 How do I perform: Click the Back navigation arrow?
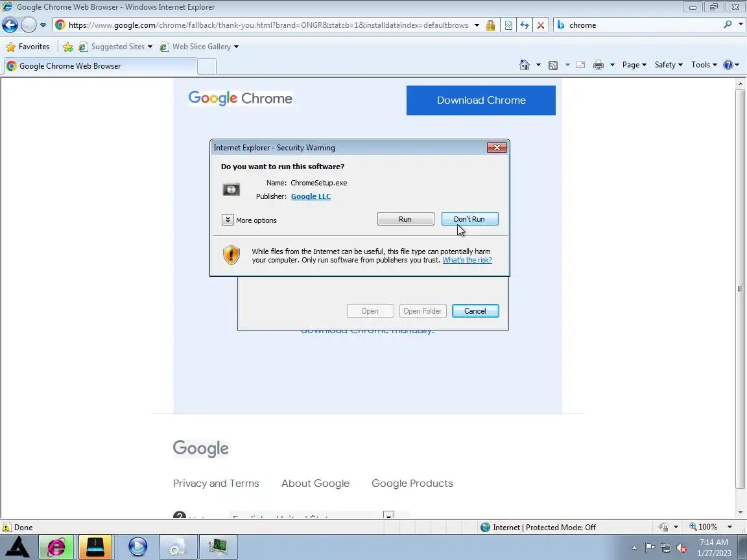pyautogui.click(x=10, y=25)
